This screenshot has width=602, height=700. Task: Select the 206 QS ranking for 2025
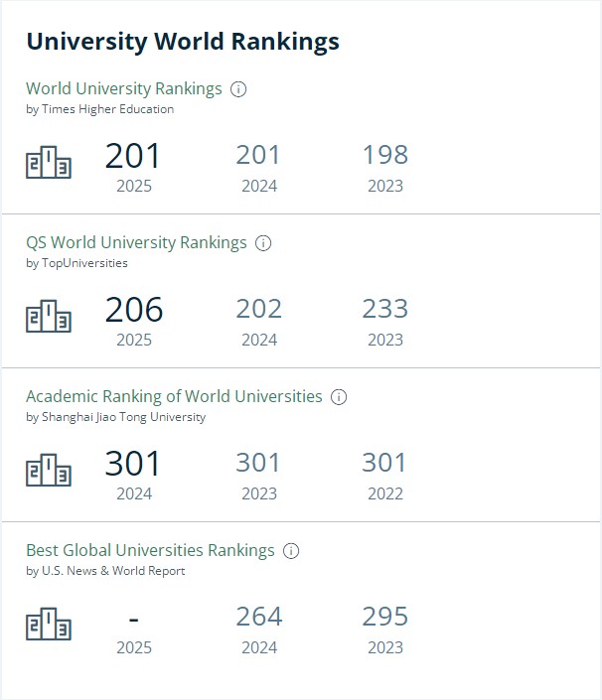134,310
